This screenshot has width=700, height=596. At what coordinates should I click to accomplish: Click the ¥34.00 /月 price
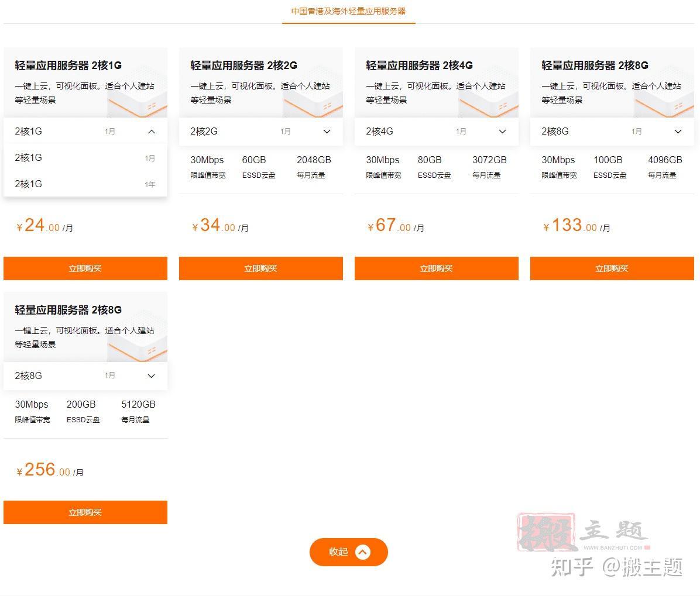(x=220, y=225)
